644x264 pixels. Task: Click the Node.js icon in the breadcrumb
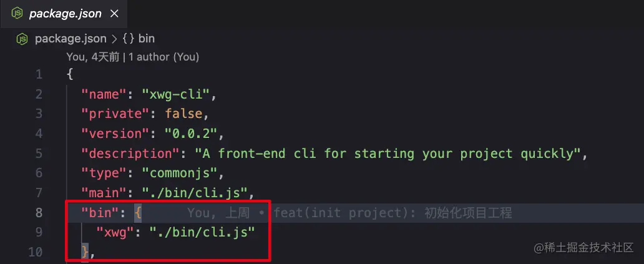click(22, 39)
